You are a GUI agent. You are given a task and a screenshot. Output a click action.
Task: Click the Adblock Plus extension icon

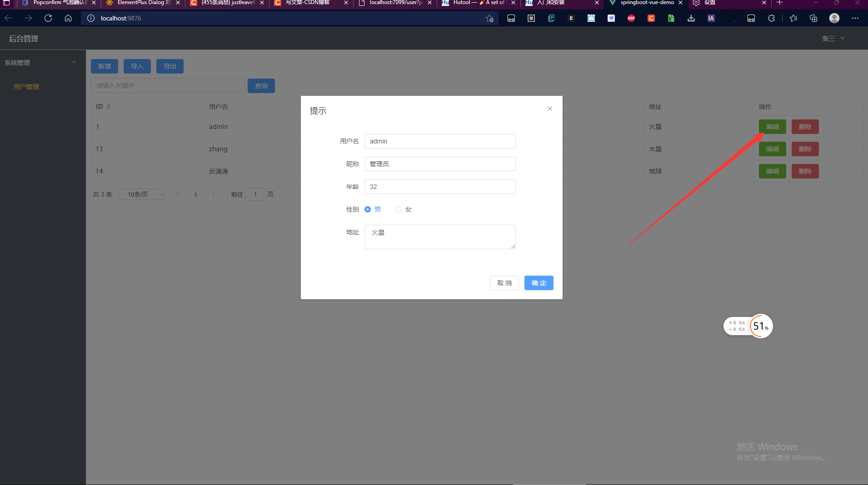(631, 19)
